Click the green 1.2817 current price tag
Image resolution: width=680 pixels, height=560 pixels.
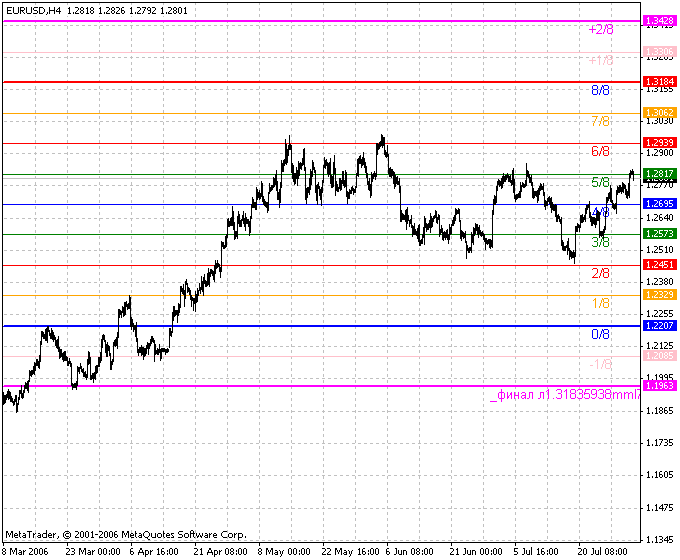pos(659,174)
